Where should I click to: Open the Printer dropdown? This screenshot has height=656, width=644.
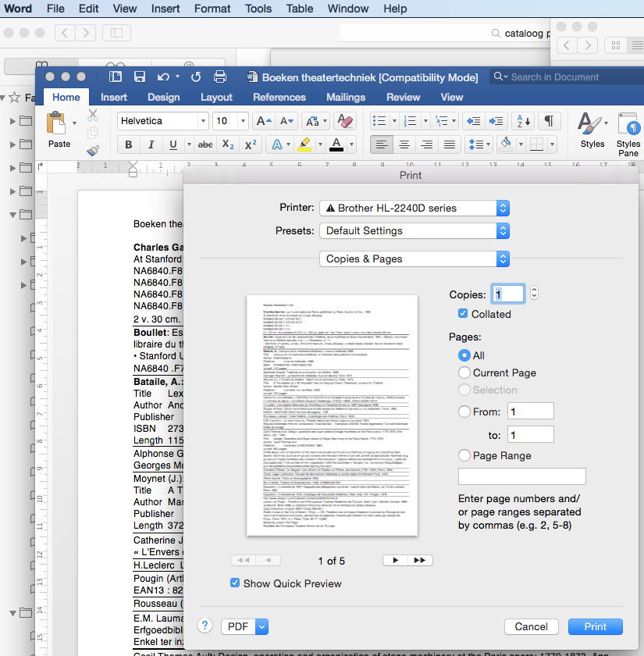tap(415, 209)
